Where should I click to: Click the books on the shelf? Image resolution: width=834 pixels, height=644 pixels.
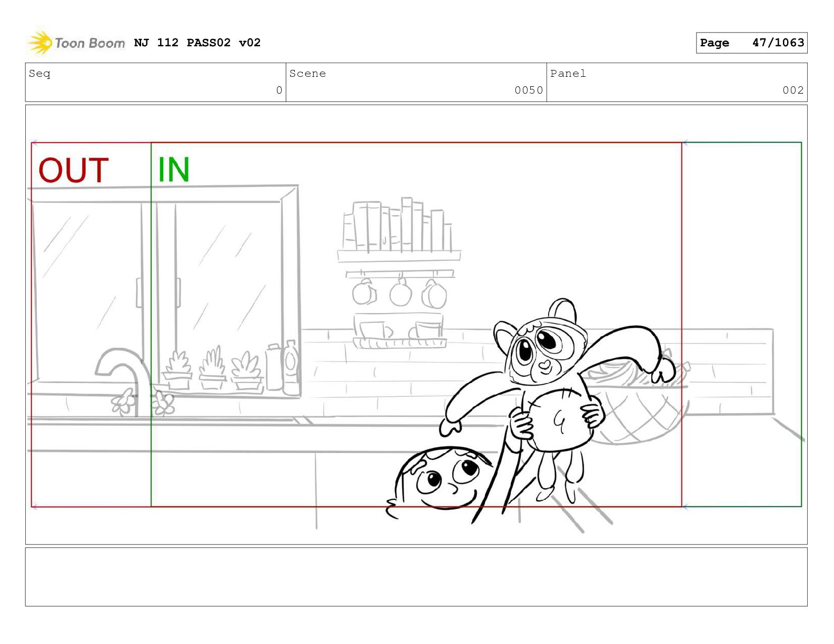click(x=398, y=226)
